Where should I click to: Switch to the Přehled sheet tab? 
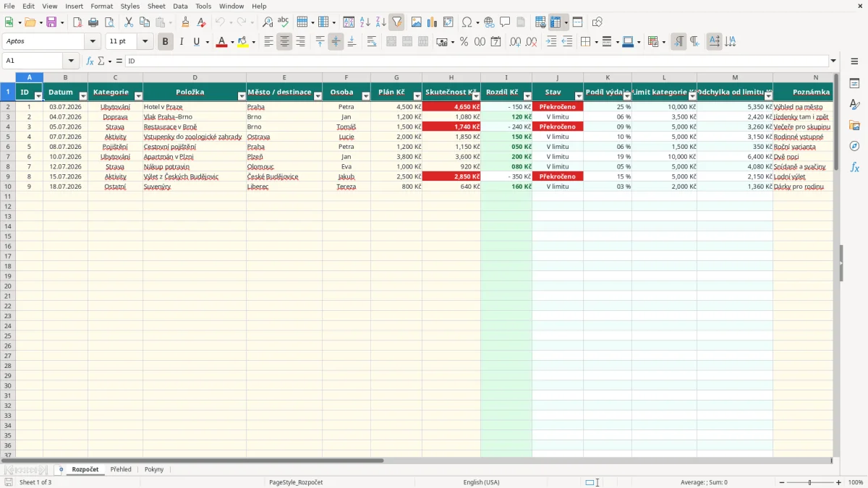coord(121,470)
